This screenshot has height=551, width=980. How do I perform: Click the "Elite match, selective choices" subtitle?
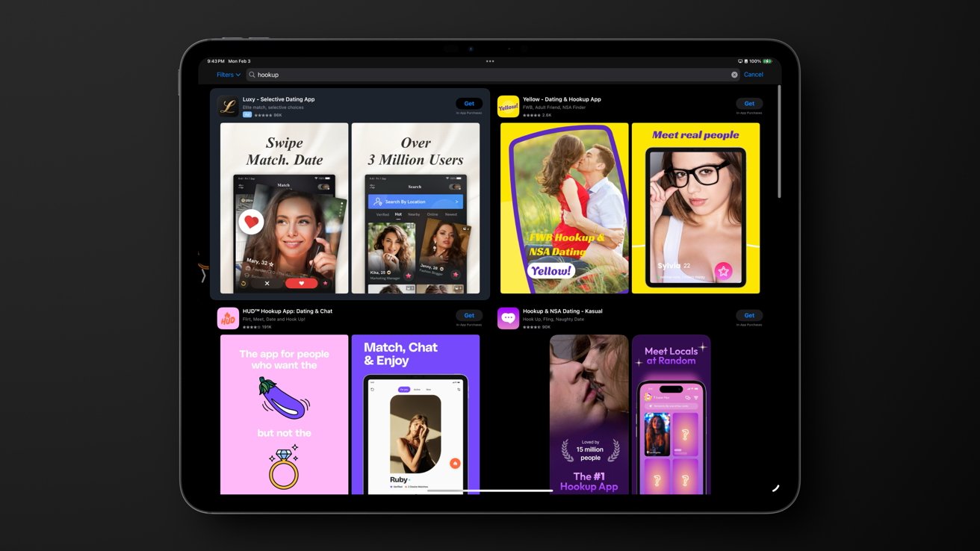pos(273,108)
